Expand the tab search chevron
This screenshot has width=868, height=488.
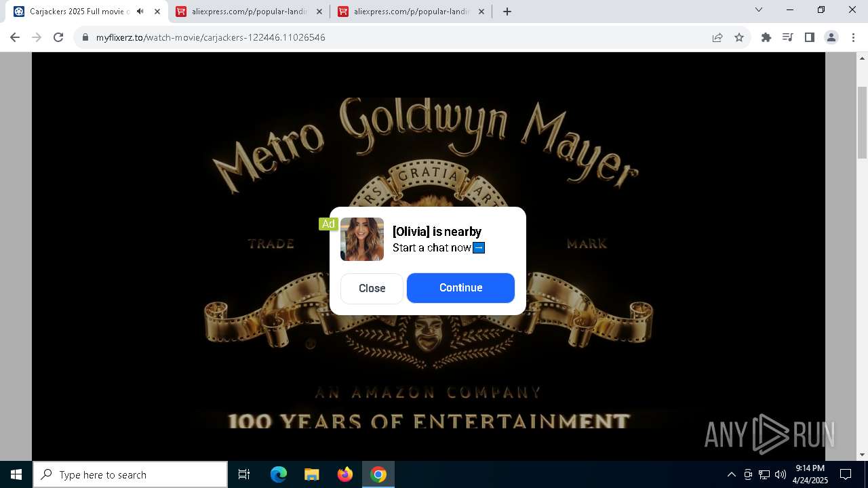(759, 10)
